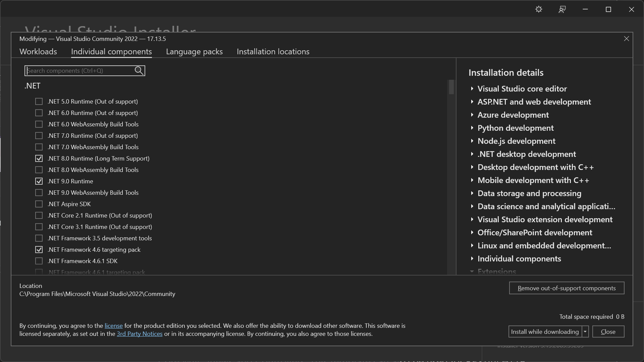Click the component list scrollbar thumb

[451, 87]
